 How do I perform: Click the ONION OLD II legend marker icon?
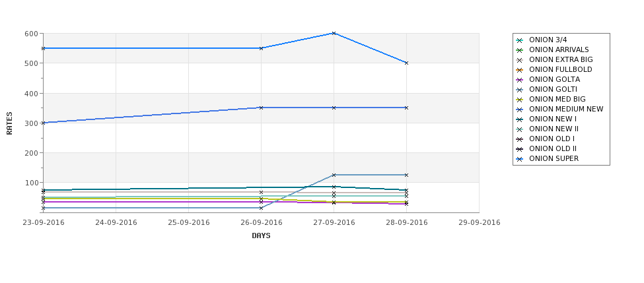pos(520,149)
